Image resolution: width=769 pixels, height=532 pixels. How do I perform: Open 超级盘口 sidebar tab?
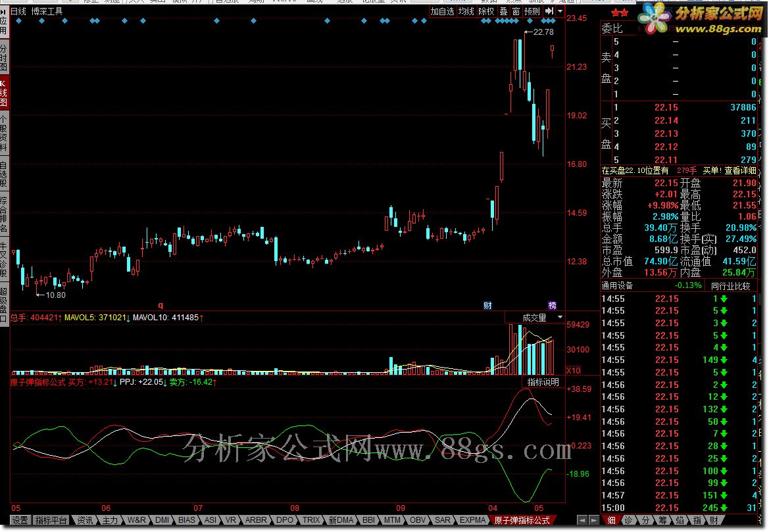(x=4, y=303)
